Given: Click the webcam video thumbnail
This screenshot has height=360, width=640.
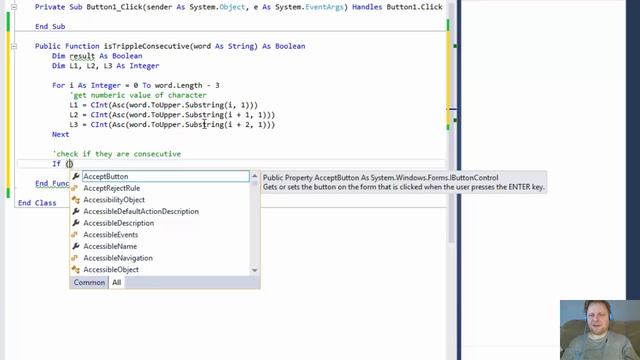Looking at the screenshot, I should coord(600,330).
